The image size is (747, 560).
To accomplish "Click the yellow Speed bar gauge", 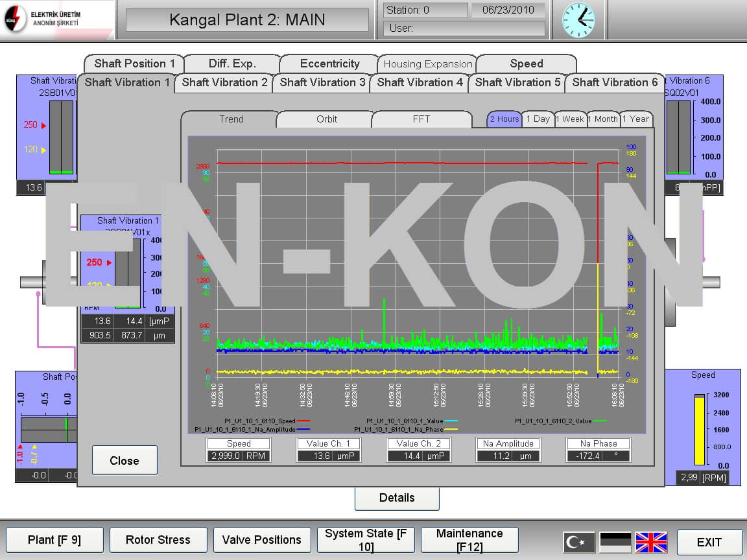I will coord(699,430).
